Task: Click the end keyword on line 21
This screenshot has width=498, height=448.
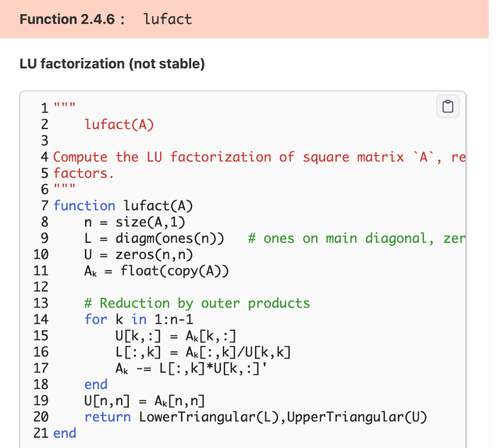Action: click(x=64, y=433)
